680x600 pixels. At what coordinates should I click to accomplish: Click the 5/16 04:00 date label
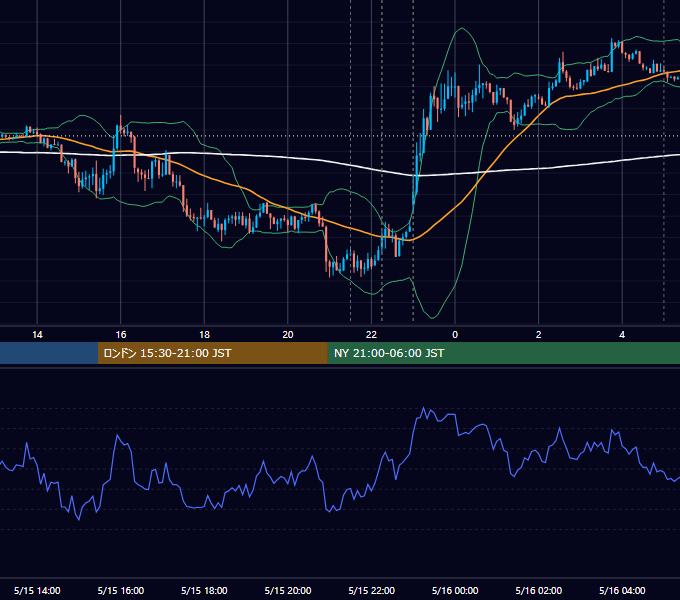pos(622,590)
